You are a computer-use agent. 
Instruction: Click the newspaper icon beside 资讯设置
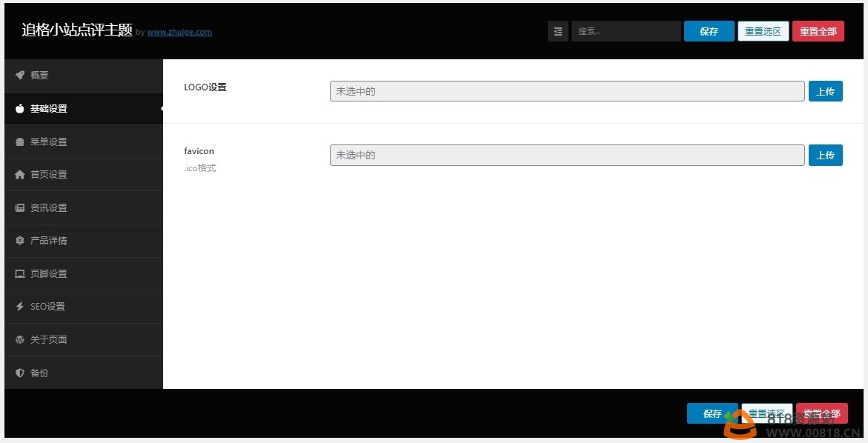tap(20, 208)
